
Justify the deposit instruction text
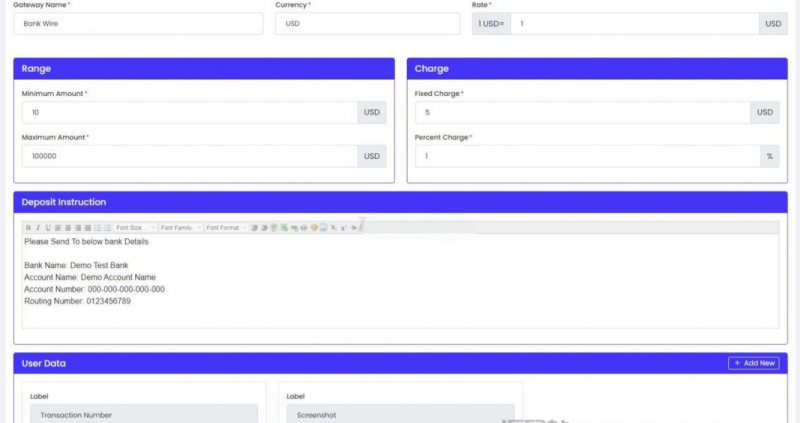pyautogui.click(x=87, y=228)
